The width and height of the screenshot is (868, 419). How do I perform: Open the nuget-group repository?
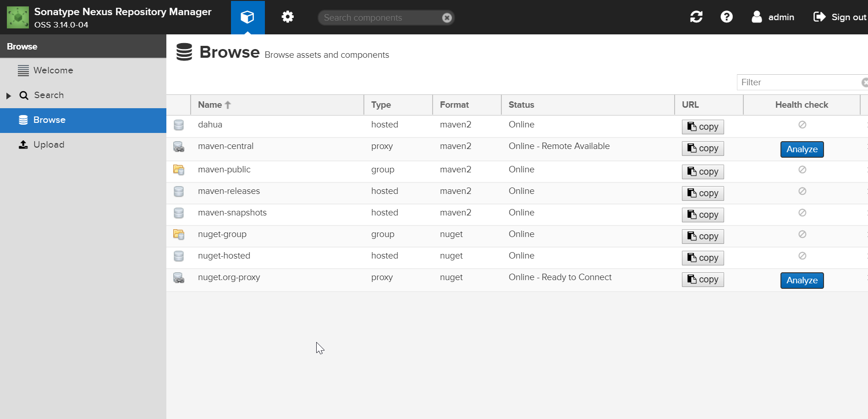(517, 236)
